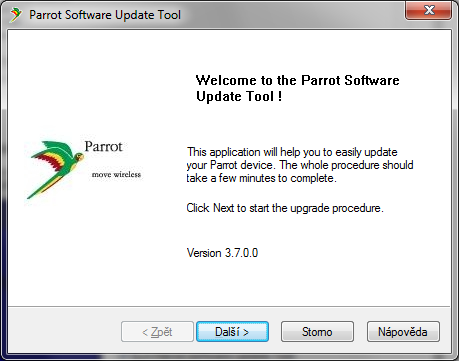
Task: Close the Parrot Software Update Tool window
Action: pyautogui.click(x=429, y=10)
